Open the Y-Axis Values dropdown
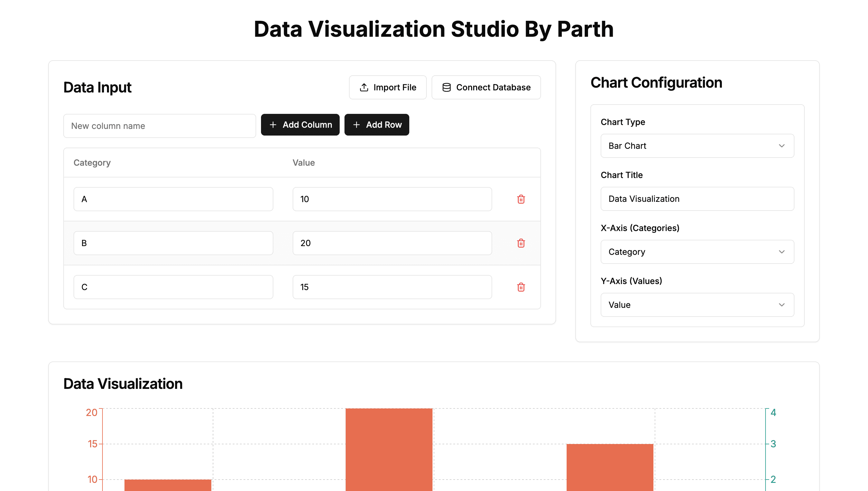 [697, 305]
